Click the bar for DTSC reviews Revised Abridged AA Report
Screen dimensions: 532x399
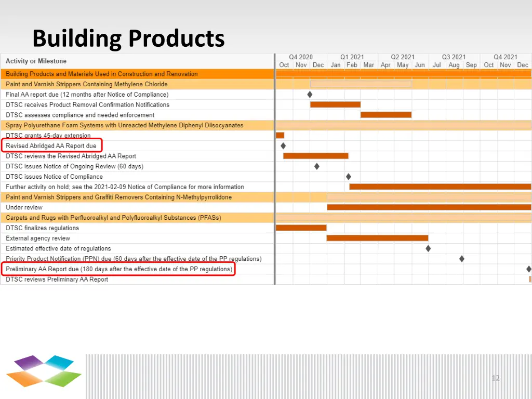[x=316, y=156]
